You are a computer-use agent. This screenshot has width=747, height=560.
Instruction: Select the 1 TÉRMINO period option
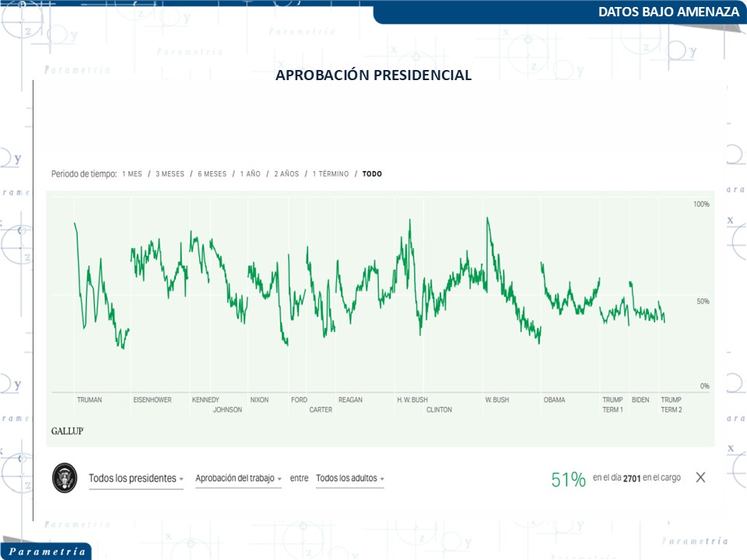click(x=331, y=174)
